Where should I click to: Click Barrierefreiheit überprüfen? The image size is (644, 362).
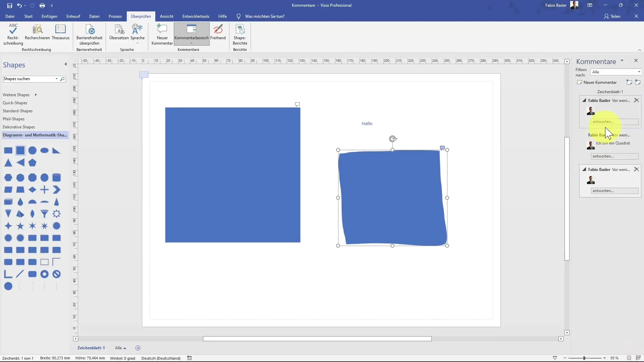click(x=89, y=34)
